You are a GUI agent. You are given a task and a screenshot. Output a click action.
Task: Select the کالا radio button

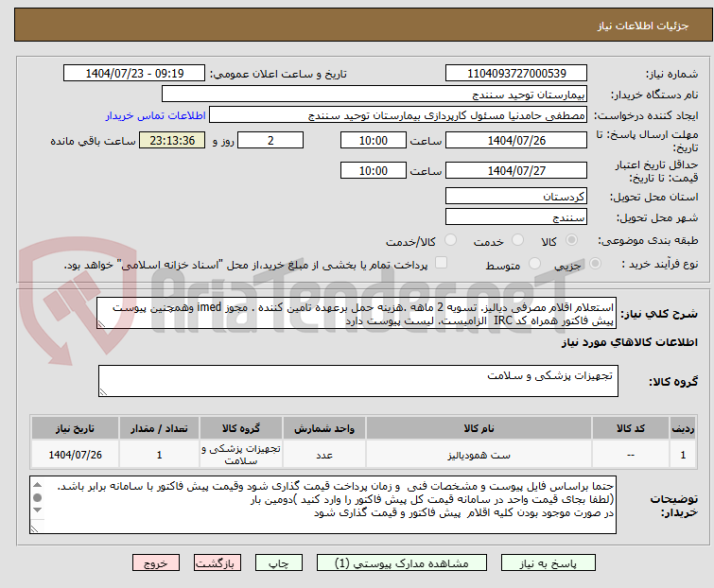[x=571, y=240]
